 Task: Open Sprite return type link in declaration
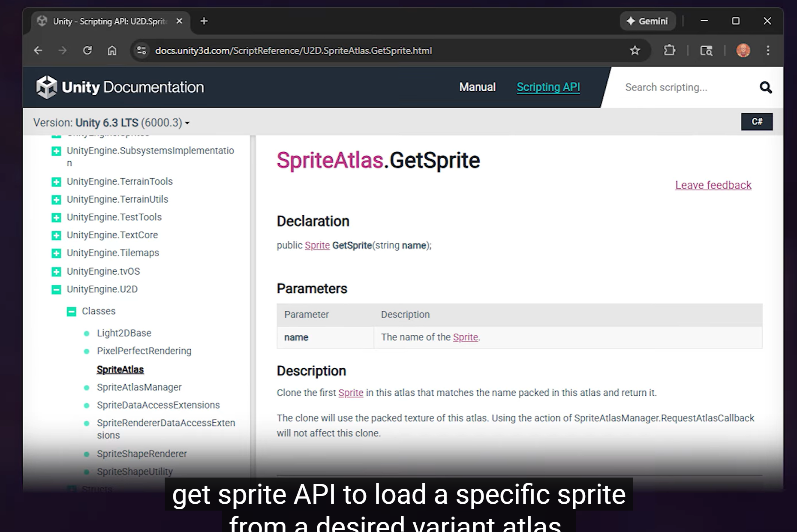(x=317, y=245)
